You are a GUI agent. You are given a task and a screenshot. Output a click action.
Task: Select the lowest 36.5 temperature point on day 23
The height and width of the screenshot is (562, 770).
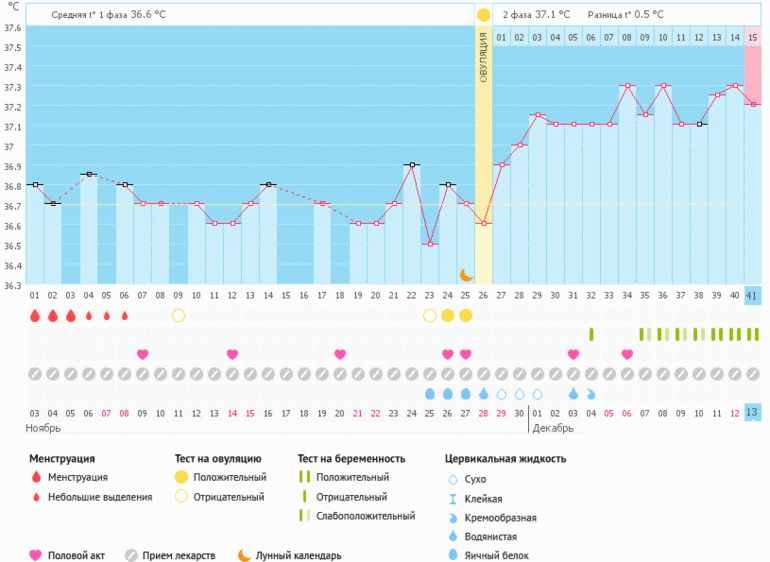[x=430, y=244]
